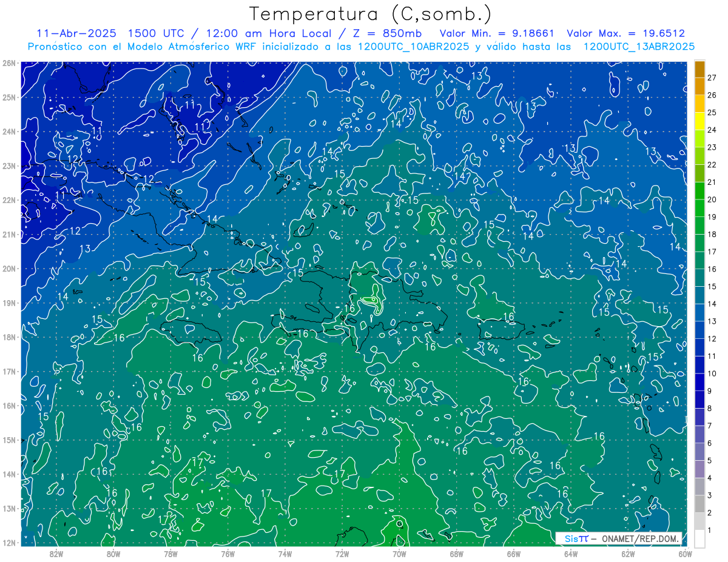The height and width of the screenshot is (562, 728).
Task: Click the 24N latitude axis label
Action: 8,132
